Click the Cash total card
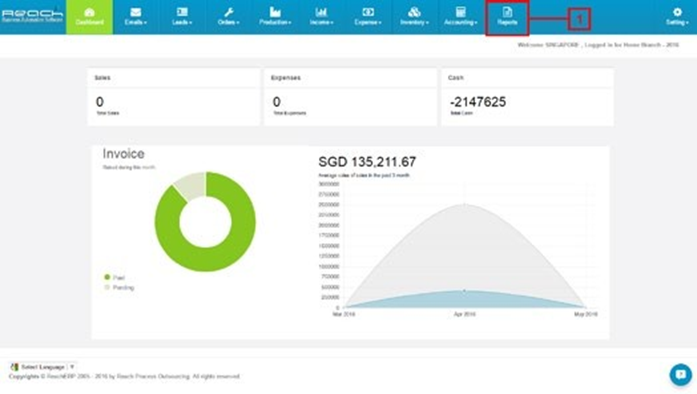Image resolution: width=697 pixels, height=394 pixels. tap(528, 97)
